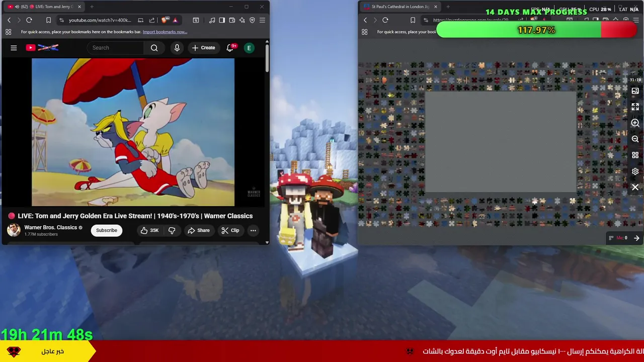Click the Tom and Jerry video player
Screen dimensions: 644x362
133,132
